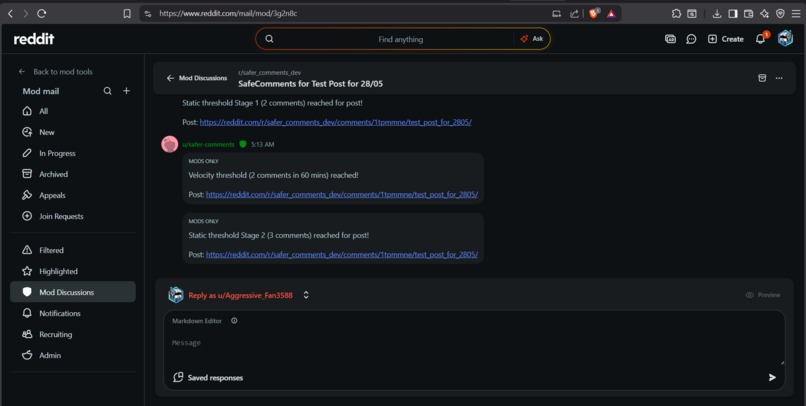Go back with the browser back arrow
Screen dimensions: 806x406
point(10,14)
